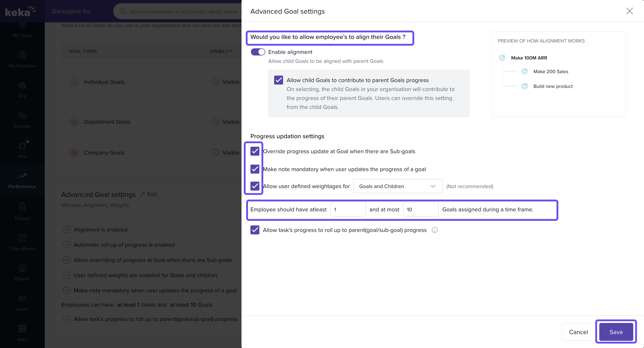
Task: Open the Payroll sidebar icon
Action: pos(22,268)
